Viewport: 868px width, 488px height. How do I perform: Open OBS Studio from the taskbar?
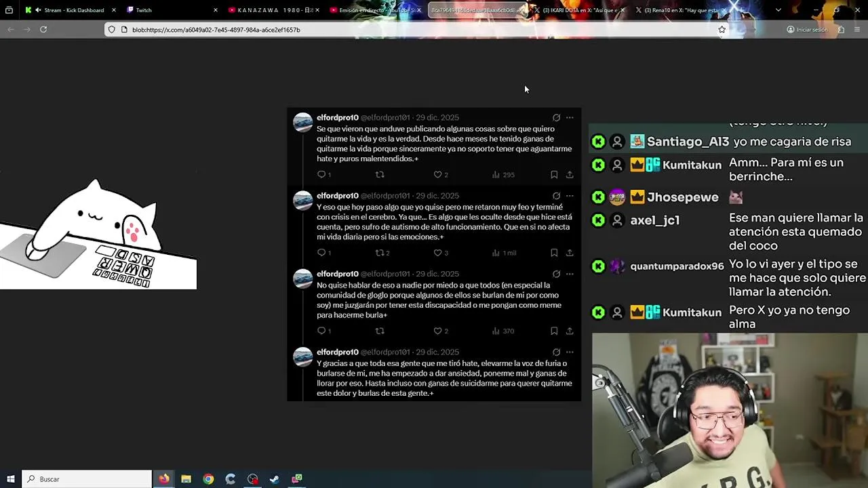click(x=252, y=479)
